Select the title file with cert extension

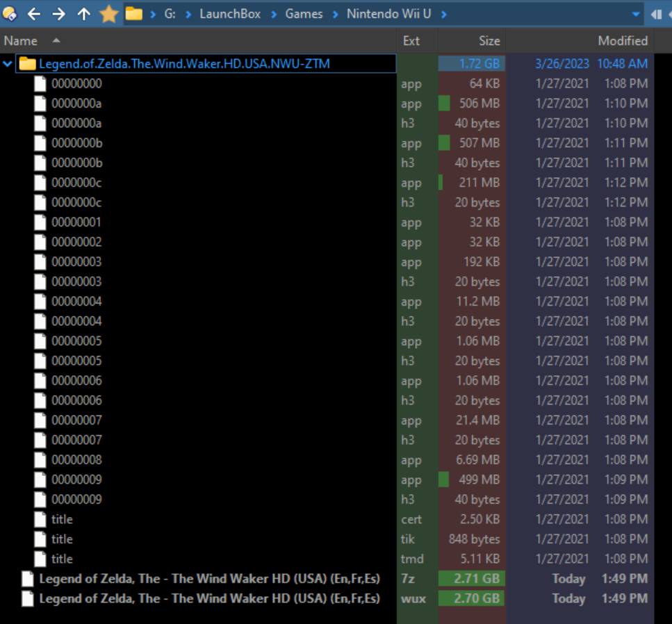pos(62,519)
